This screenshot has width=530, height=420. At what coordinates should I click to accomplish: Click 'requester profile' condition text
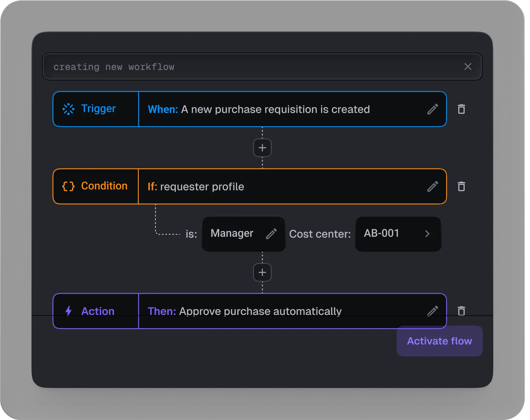tap(202, 187)
